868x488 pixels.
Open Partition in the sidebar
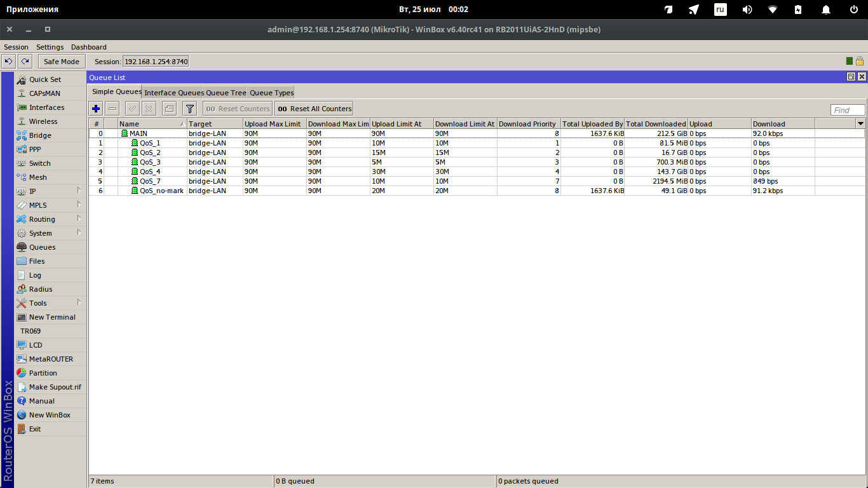50,373
